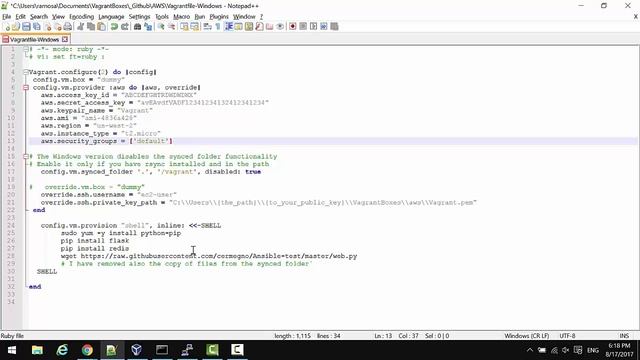Click the Redo toolbar icon

pos(124,27)
